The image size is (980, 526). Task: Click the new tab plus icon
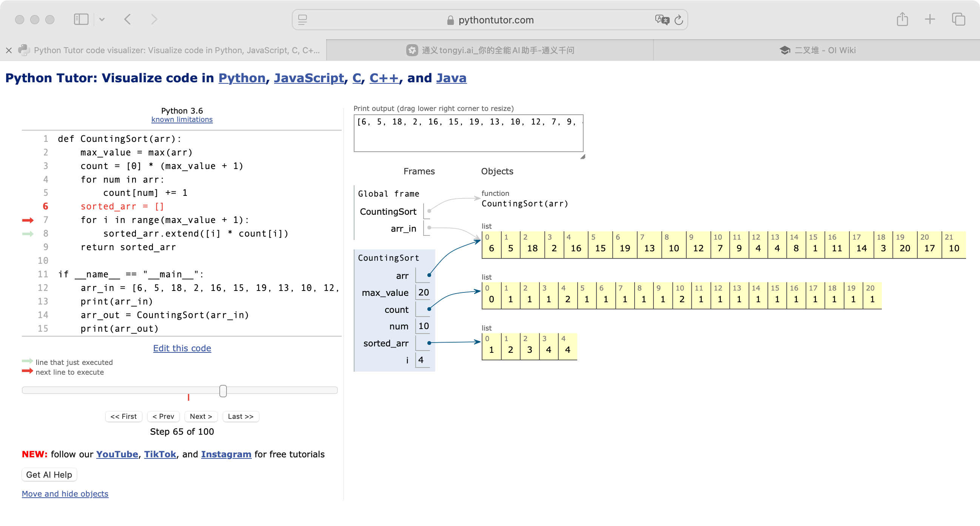tap(930, 19)
